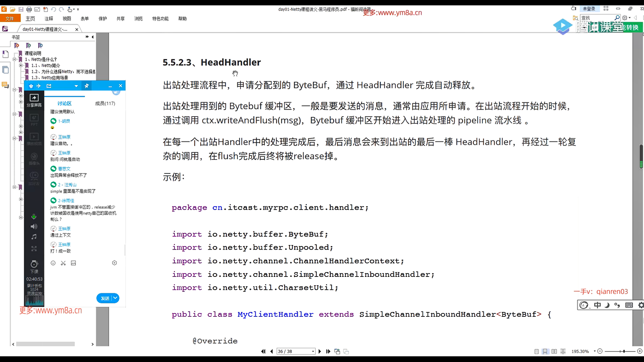644x362 pixels.
Task: Open the emoji picker in chat
Action: (x=53, y=263)
